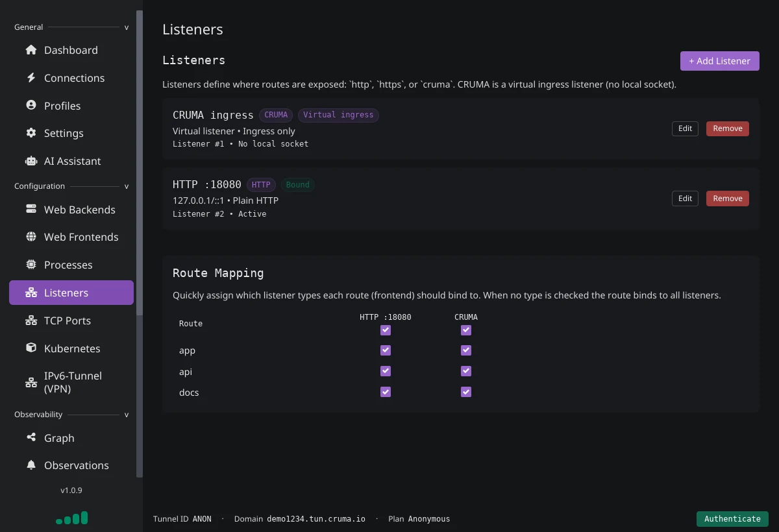Open Observations page
Viewport: 779px width, 532px height.
pyautogui.click(x=71, y=465)
